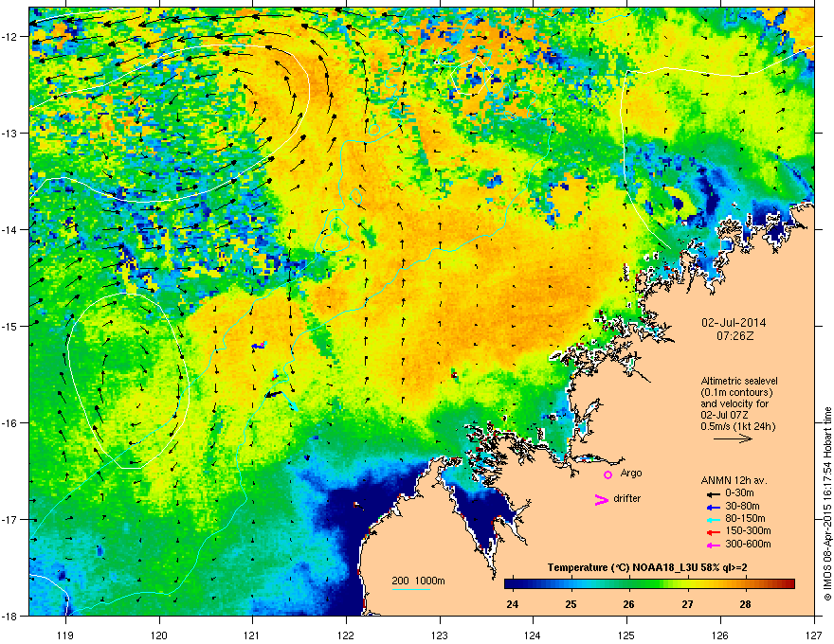Click the 0.5m/s velocity scale arrow
This screenshot has height=644, width=834.
tap(733, 438)
